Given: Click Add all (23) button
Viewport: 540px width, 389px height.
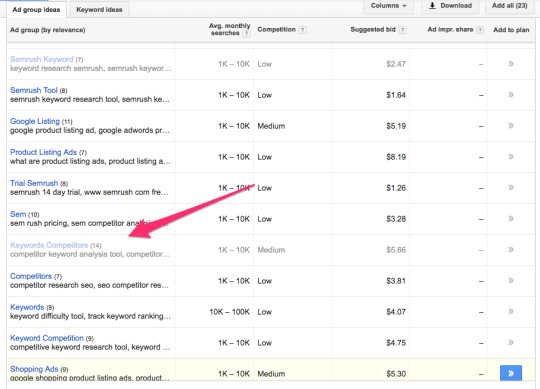Looking at the screenshot, I should (x=510, y=6).
